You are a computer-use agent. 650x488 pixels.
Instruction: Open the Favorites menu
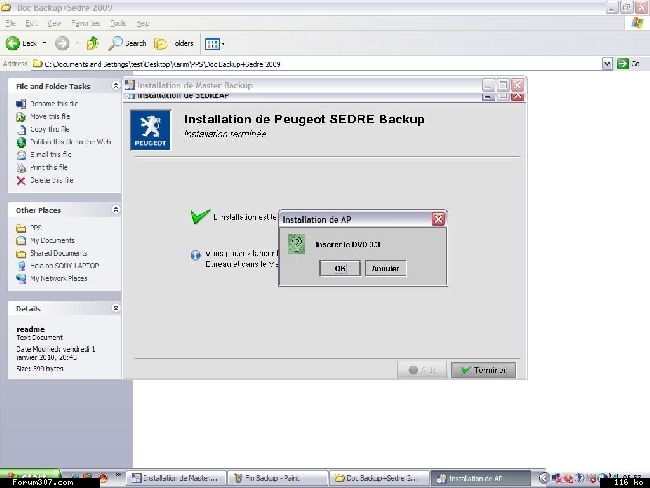pyautogui.click(x=85, y=23)
